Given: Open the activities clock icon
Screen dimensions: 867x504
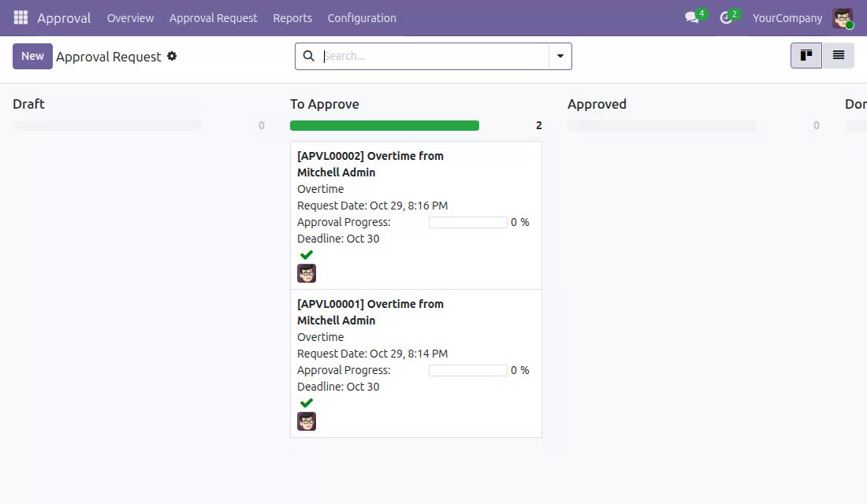Looking at the screenshot, I should point(726,17).
